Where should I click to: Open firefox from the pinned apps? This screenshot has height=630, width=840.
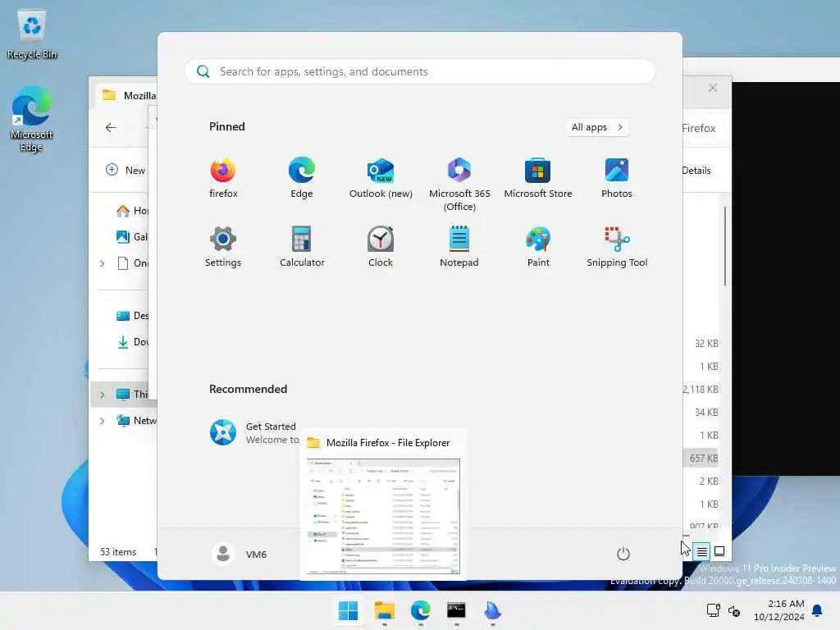[223, 178]
